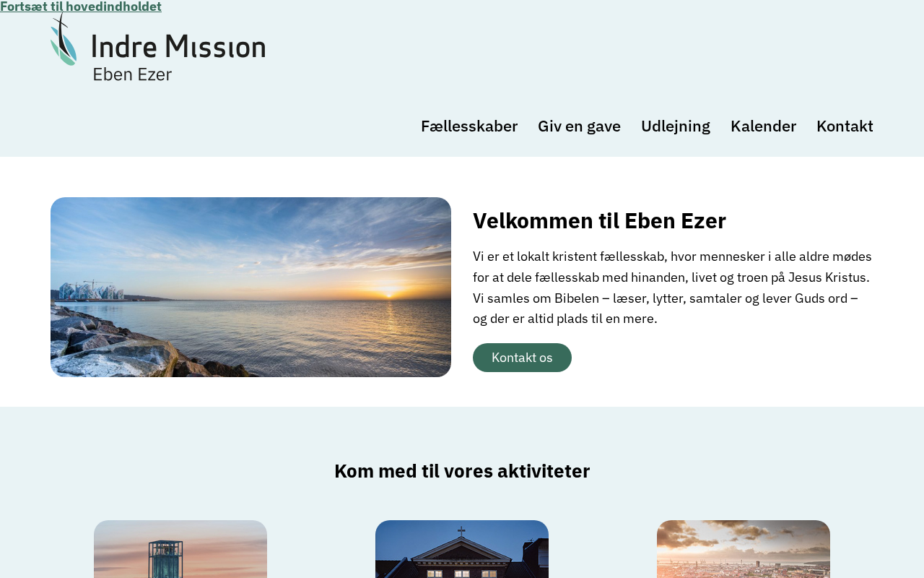Open the church gable with cross thumbnail
The height and width of the screenshot is (578, 924).
point(462,549)
